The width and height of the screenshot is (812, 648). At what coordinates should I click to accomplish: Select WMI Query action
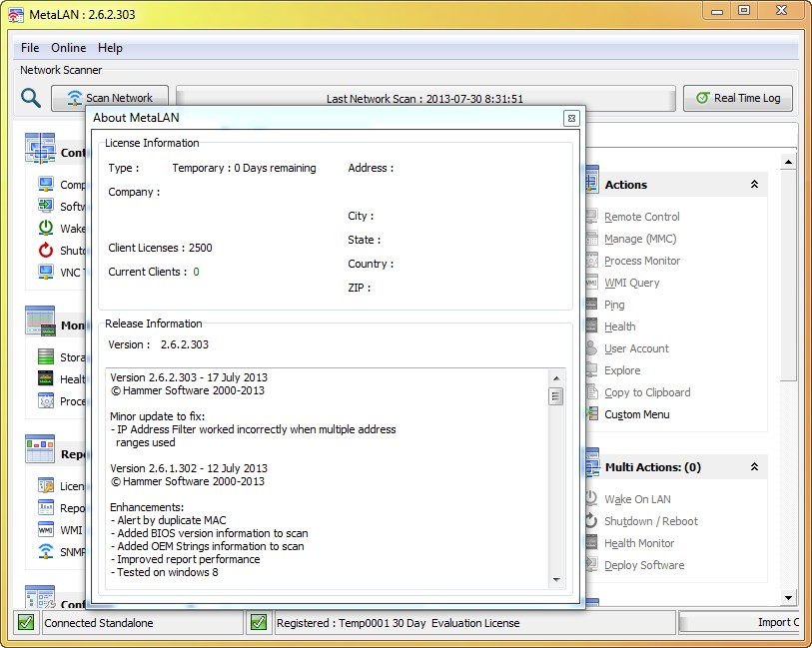tap(632, 283)
